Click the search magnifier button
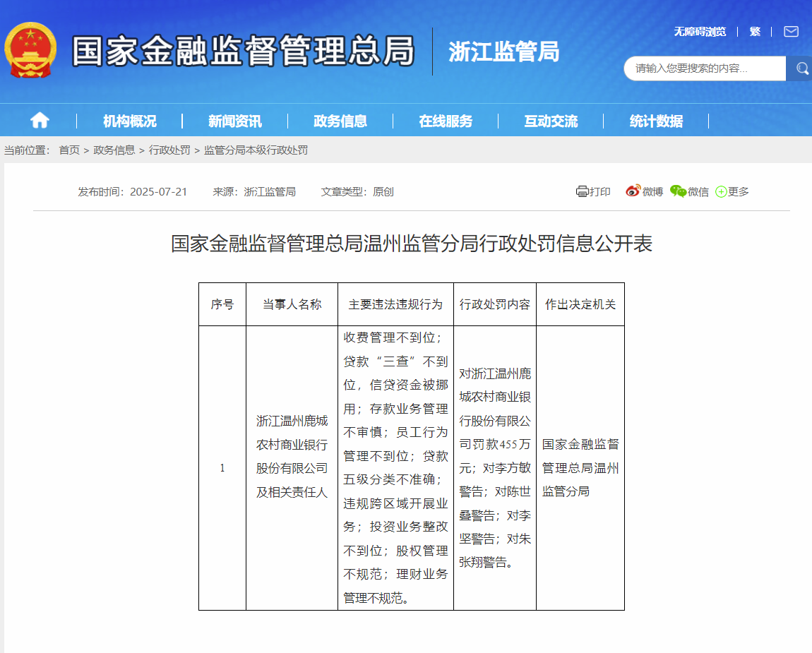 801,68
